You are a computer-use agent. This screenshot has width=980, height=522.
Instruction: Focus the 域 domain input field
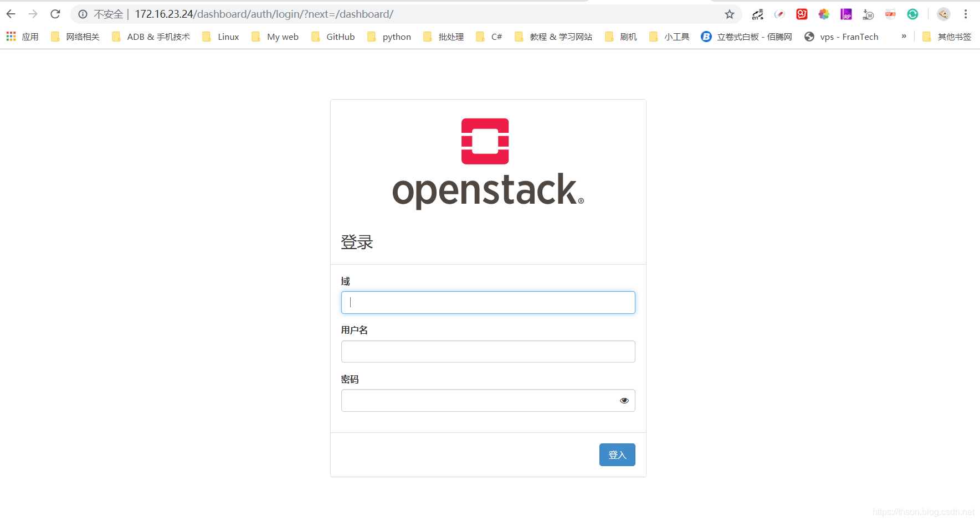488,303
